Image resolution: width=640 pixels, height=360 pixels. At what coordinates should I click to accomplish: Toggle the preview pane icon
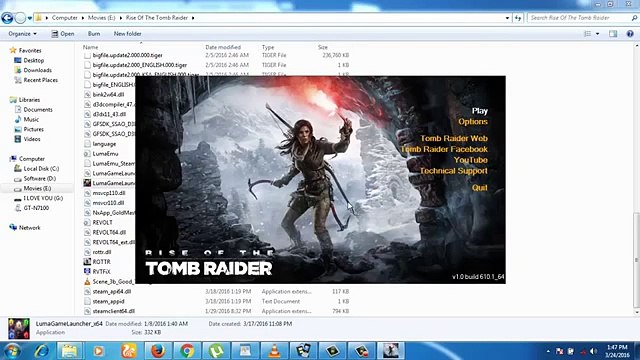click(613, 34)
